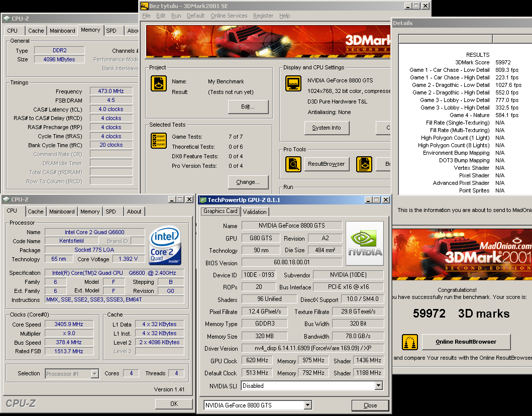Click the Game 2 - Dragothic - Low Detail row
532x416 pixels.
467,85
